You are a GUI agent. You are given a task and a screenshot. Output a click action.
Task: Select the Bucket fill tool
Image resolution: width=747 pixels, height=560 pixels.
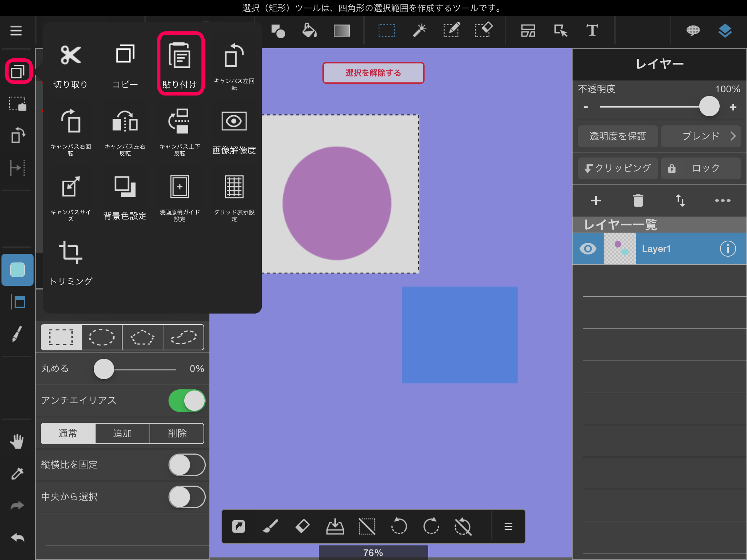click(x=309, y=31)
